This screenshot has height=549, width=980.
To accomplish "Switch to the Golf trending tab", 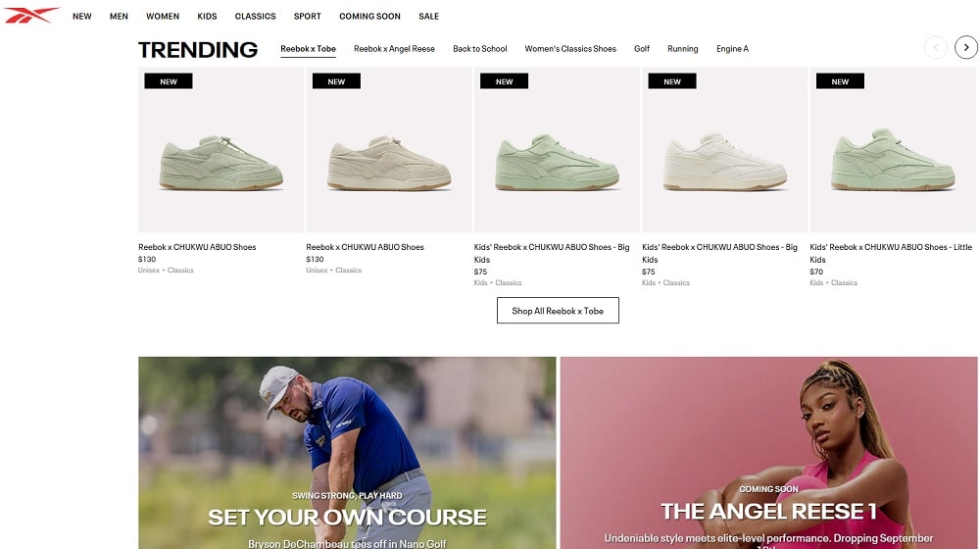I will pos(642,49).
